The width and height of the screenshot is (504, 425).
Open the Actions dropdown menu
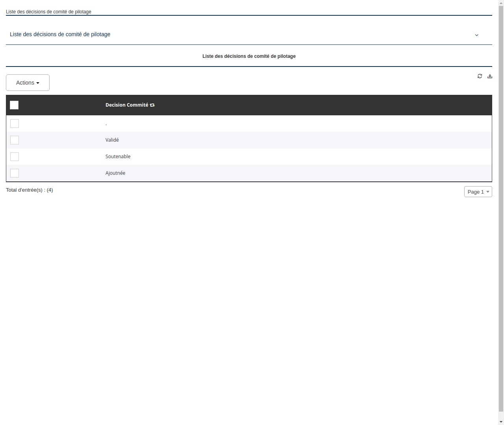[28, 83]
